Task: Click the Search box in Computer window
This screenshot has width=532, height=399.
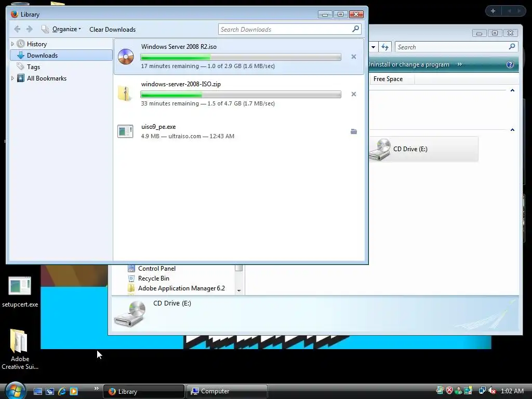Action: (456, 47)
